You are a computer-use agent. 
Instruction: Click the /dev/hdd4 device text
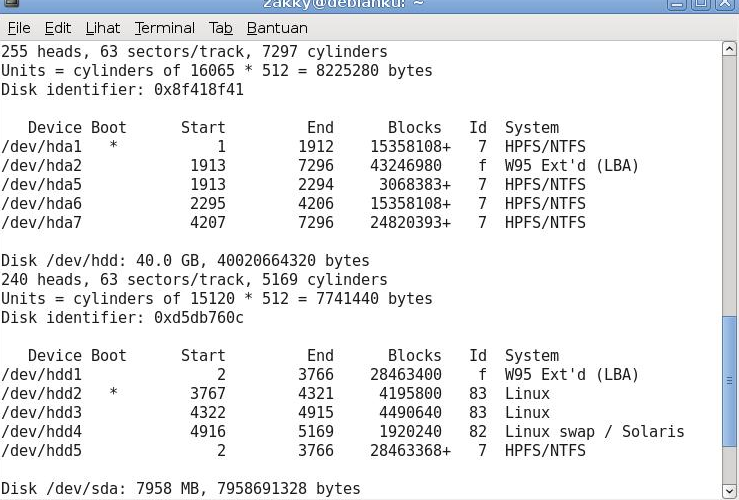coord(41,432)
